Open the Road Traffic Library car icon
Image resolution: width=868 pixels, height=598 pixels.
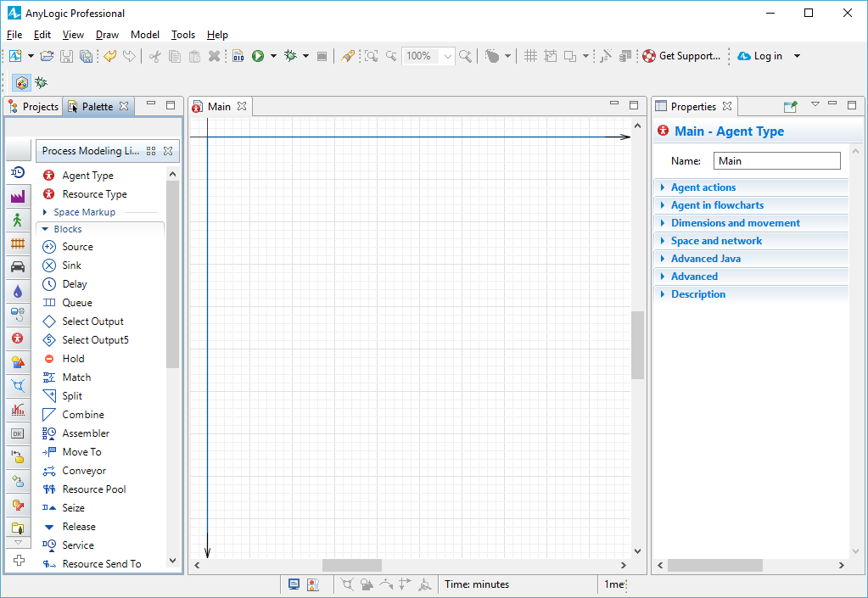18,266
